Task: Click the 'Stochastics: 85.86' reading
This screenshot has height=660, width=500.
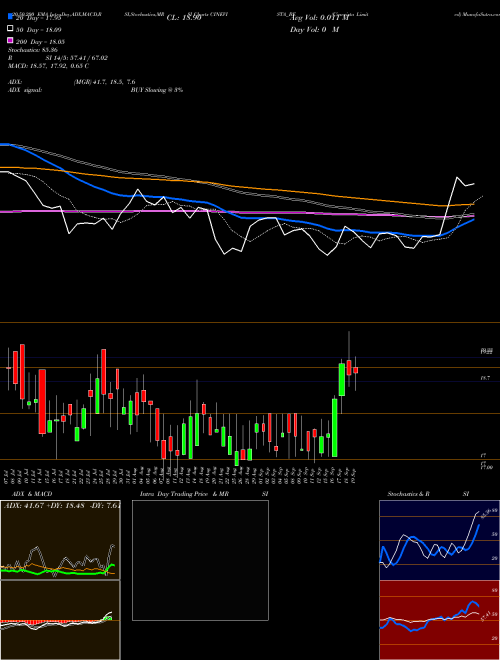Action: (x=33, y=50)
